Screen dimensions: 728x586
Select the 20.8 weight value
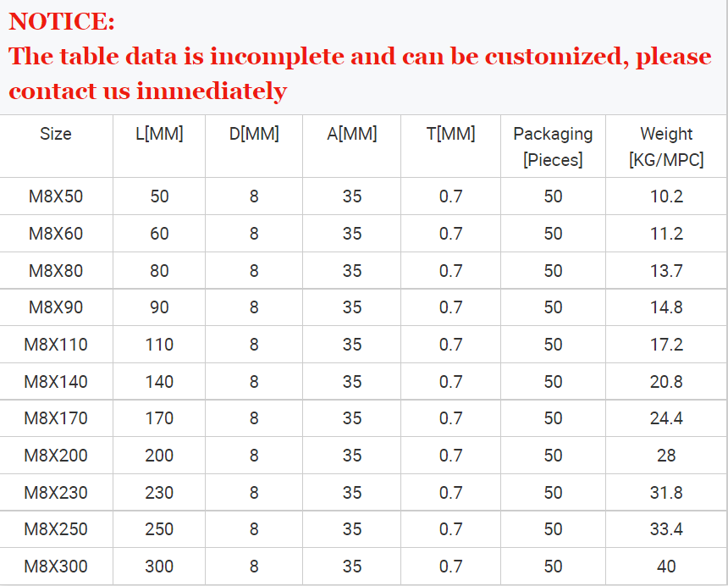point(666,382)
